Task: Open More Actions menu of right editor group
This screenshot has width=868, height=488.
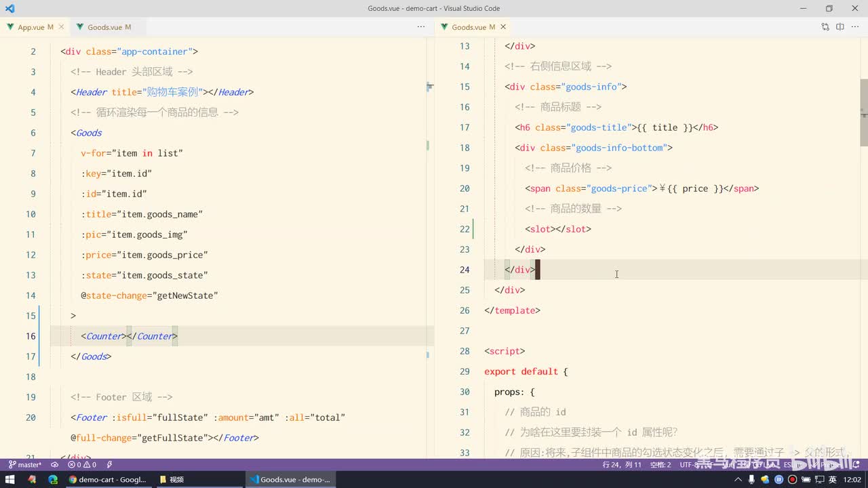Action: [855, 27]
